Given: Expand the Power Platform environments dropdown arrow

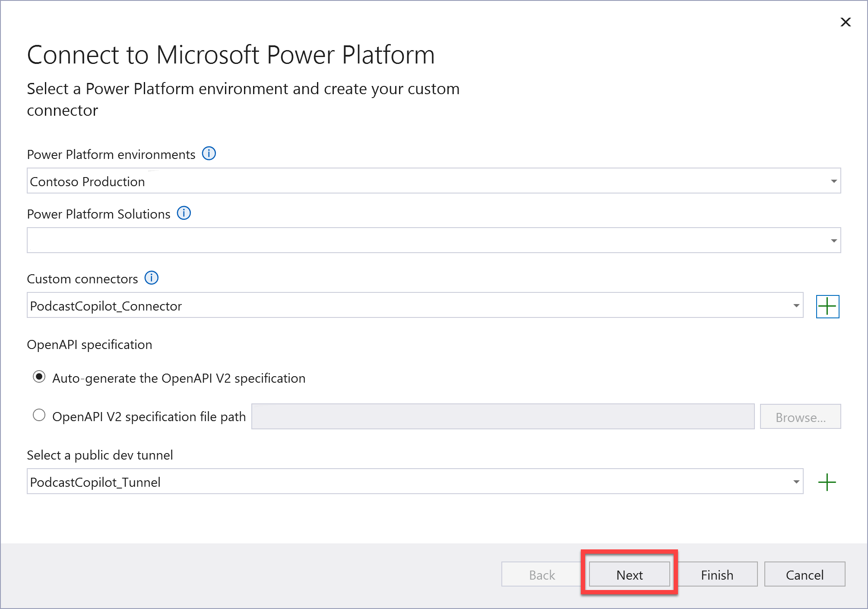Looking at the screenshot, I should pos(833,181).
